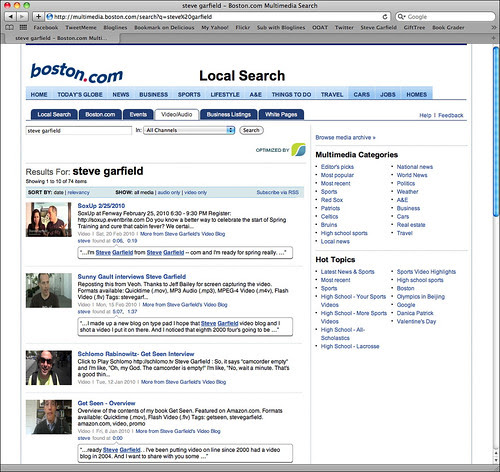
Task: Open the Twitter bookmark
Action: pyautogui.click(x=344, y=27)
